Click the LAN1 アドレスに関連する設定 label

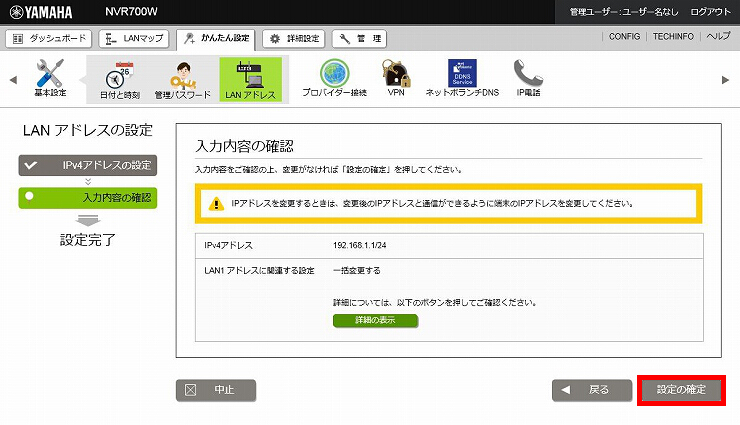click(x=259, y=271)
